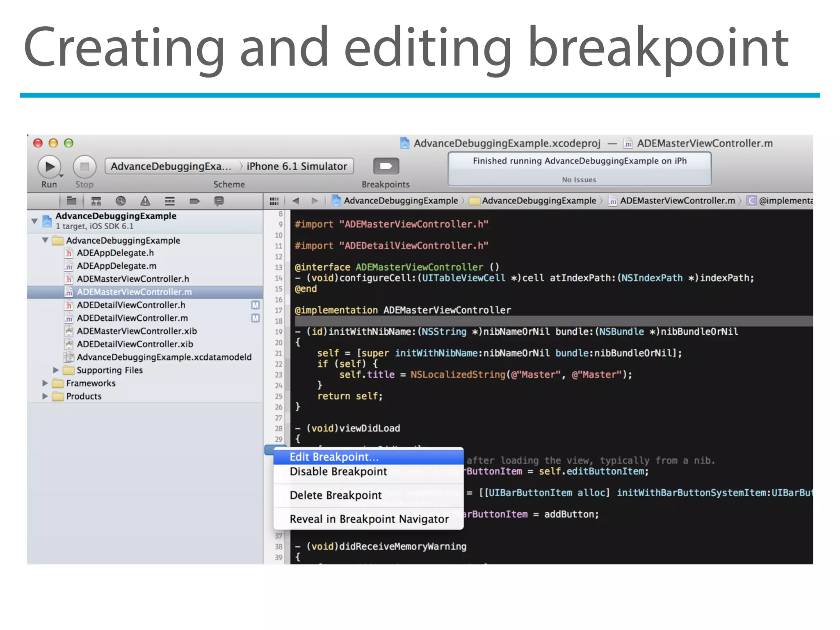This screenshot has height=630, width=840.
Task: Go back in editor history
Action: click(x=296, y=201)
